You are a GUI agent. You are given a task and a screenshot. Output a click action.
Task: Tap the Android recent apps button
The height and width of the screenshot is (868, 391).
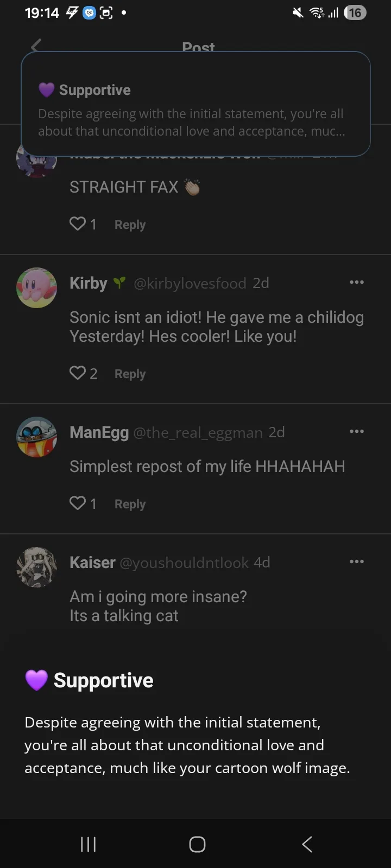pos(88,844)
